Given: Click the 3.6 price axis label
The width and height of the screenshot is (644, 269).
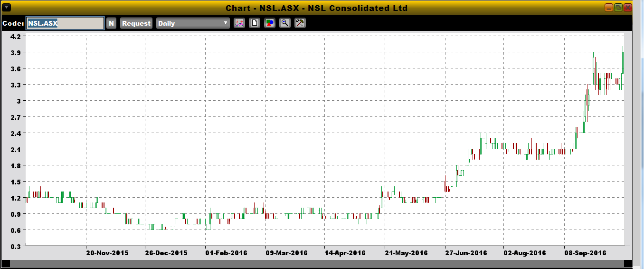Looking at the screenshot, I should [x=15, y=68].
